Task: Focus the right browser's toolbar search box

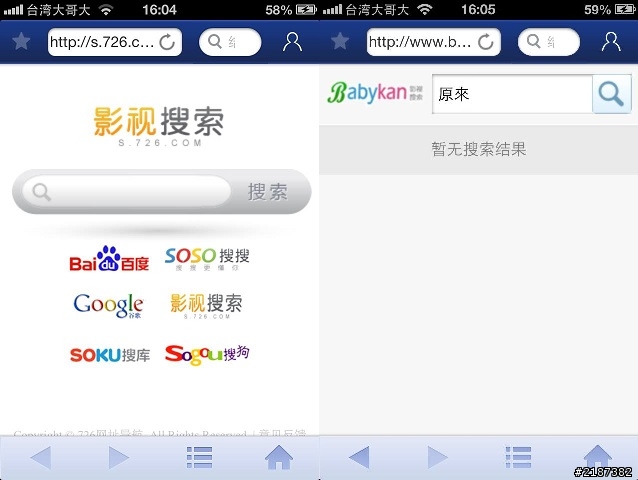Action: pos(549,42)
